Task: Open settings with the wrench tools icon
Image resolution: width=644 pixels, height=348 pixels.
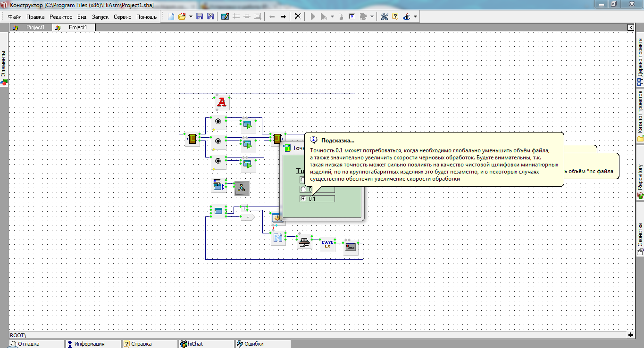Action: 384,17
